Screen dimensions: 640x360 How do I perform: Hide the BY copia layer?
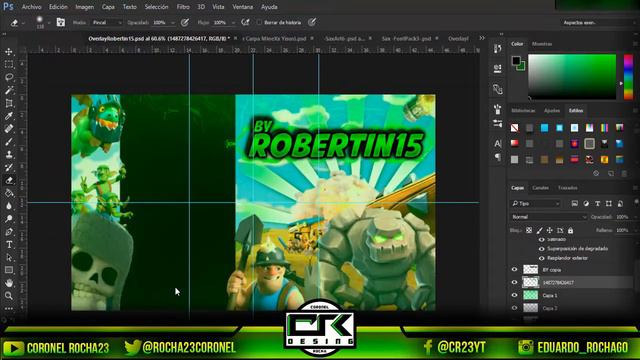click(514, 269)
